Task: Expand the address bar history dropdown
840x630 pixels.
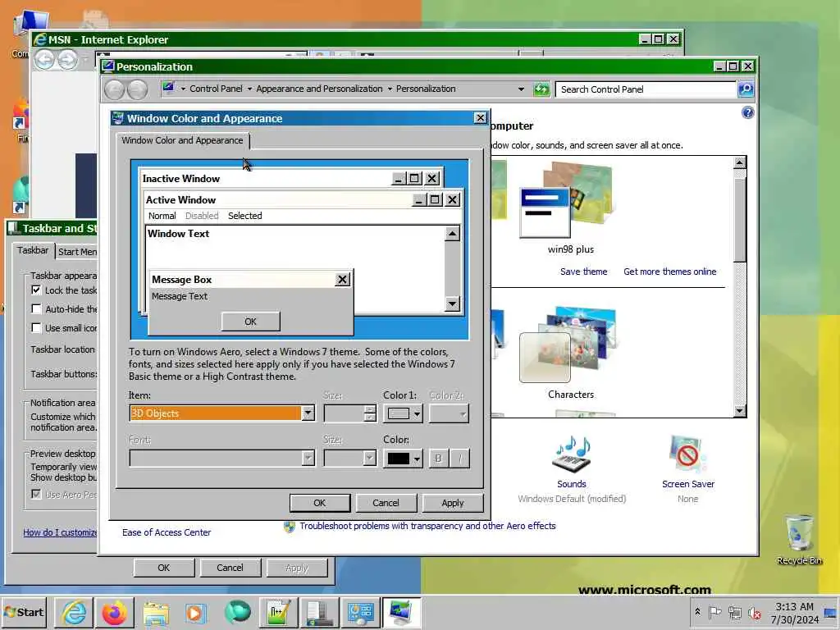Action: click(x=521, y=89)
